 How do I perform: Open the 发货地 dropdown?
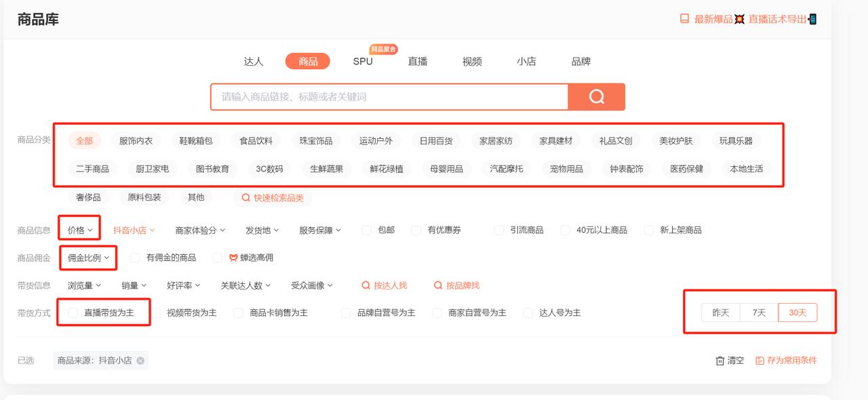259,230
